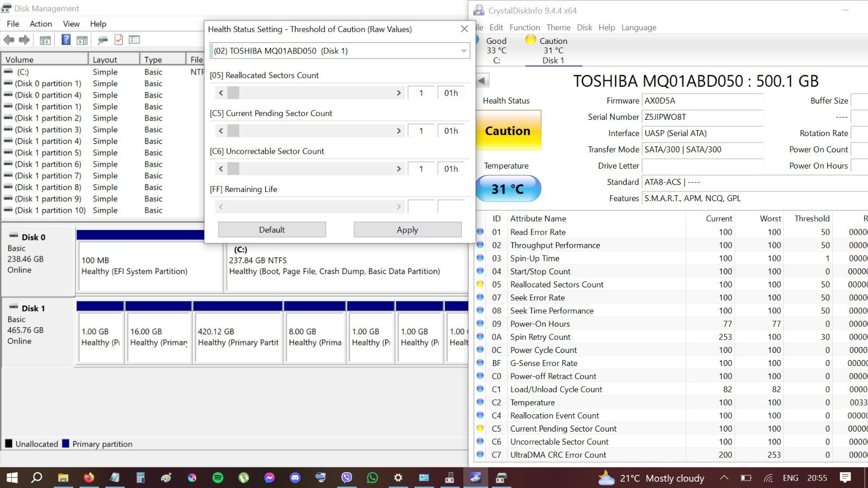The width and height of the screenshot is (868, 488).
Task: Click the 31 °C temperature button
Action: (508, 189)
